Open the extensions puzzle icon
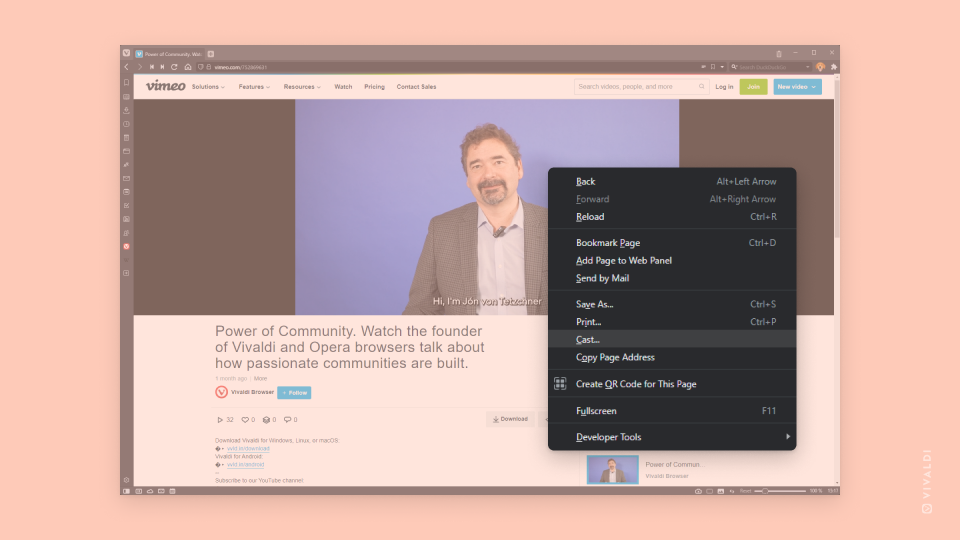The image size is (960, 540). [833, 67]
